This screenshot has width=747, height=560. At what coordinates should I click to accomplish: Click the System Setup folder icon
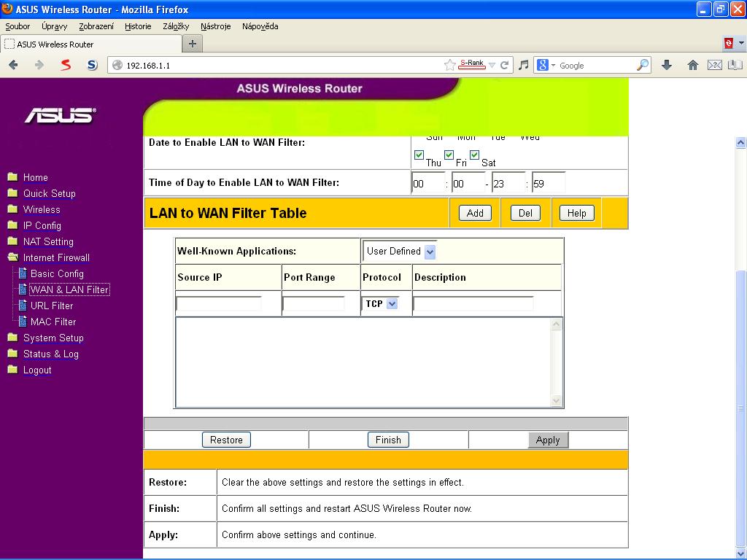coord(13,338)
